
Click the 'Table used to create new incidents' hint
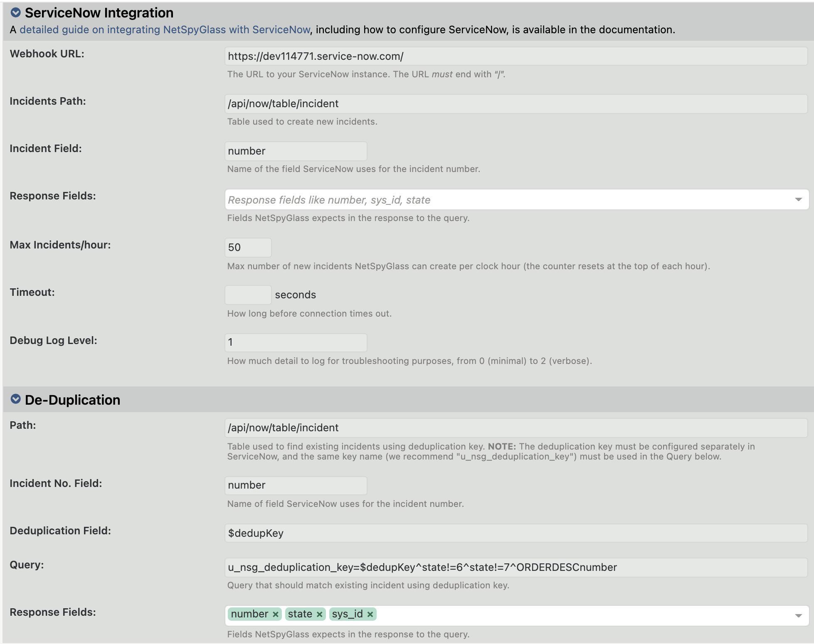tap(302, 121)
